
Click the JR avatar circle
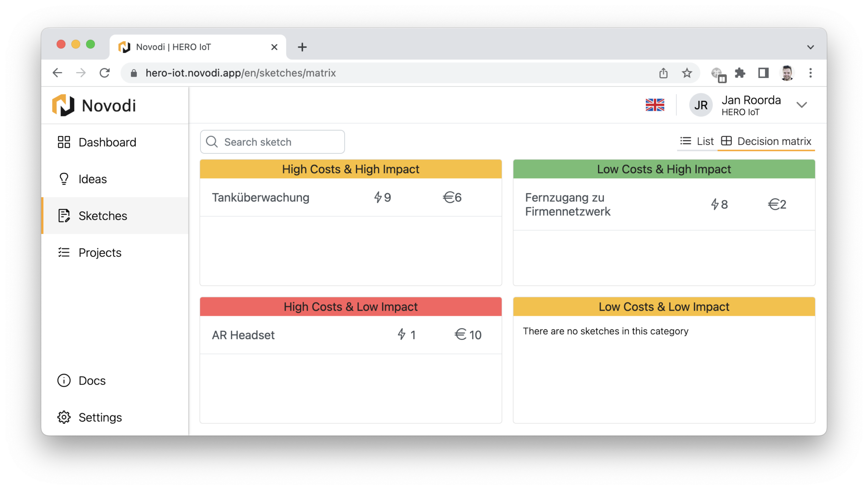[x=701, y=105]
